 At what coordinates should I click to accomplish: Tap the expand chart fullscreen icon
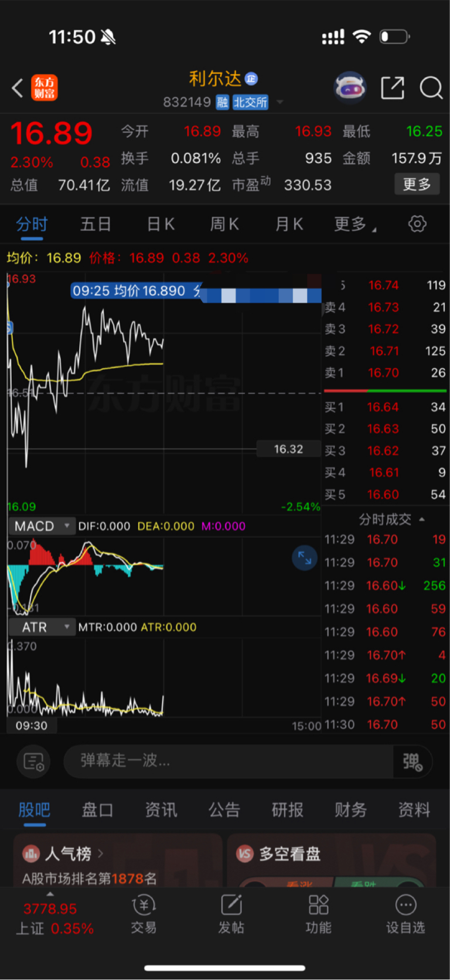tap(305, 557)
